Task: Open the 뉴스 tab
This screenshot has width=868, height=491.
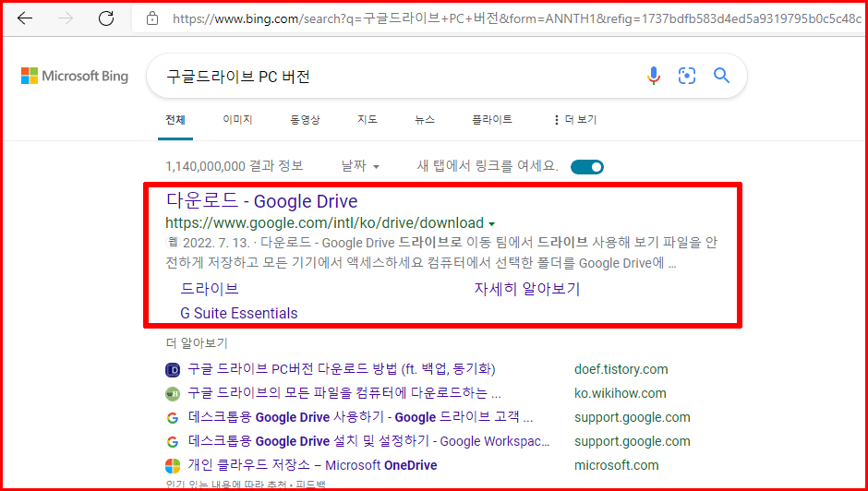Action: [425, 120]
